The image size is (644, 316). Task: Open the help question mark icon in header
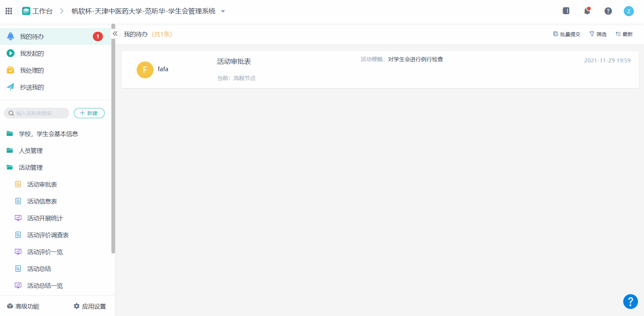608,11
